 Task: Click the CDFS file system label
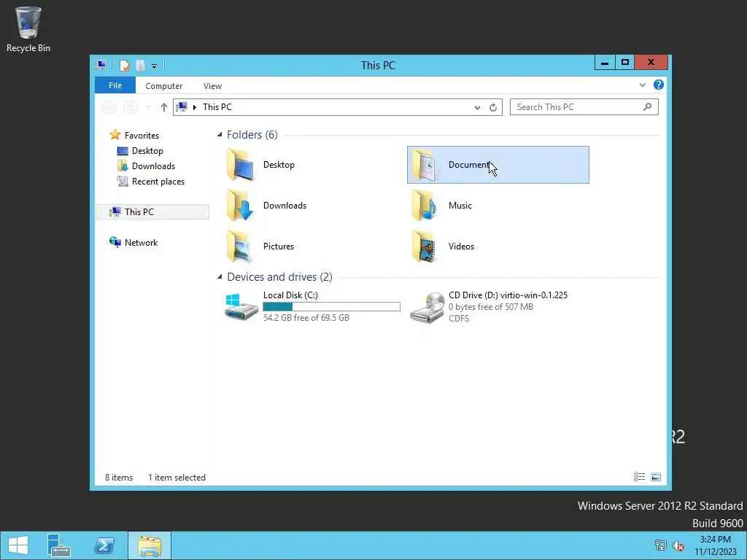(x=459, y=318)
